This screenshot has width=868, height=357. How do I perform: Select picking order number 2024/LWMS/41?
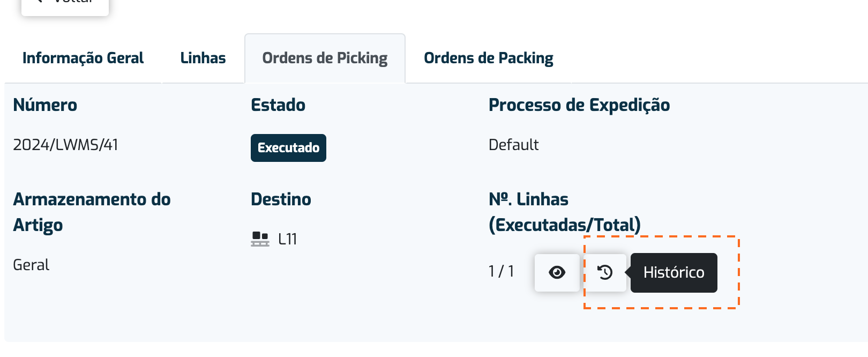65,145
